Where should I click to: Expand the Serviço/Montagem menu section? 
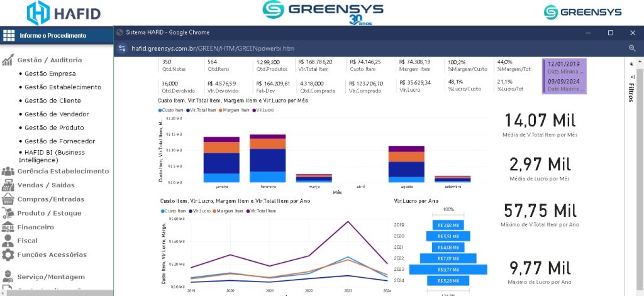(x=50, y=277)
